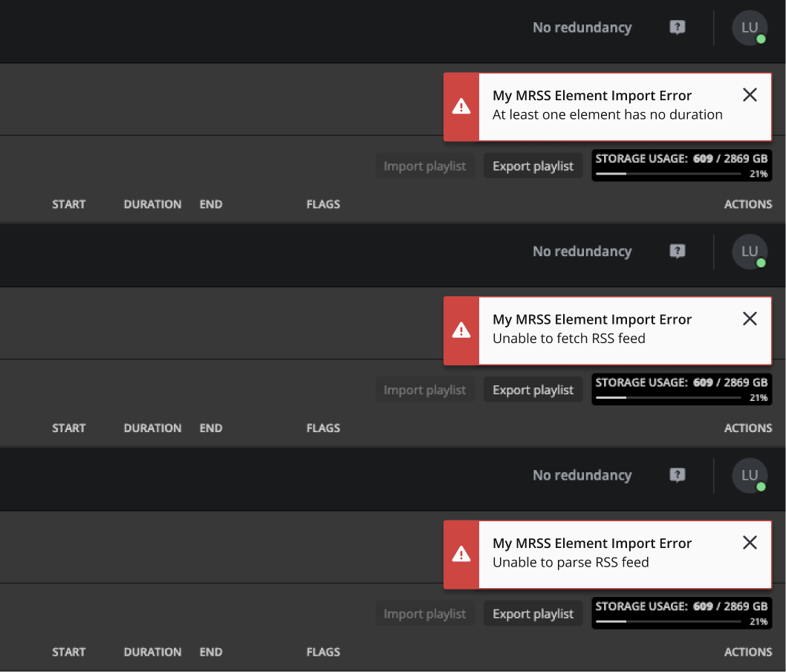Open LU user avatar above the 'fetch RSS feed' error
Screen dimensions: 786x672
click(x=749, y=252)
